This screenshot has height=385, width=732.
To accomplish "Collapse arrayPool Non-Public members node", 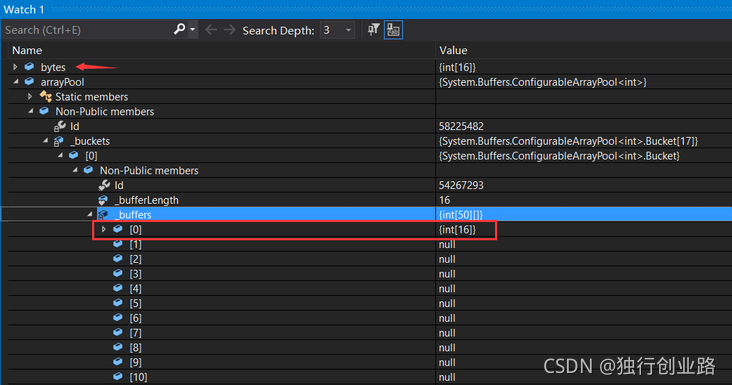I will (31, 111).
